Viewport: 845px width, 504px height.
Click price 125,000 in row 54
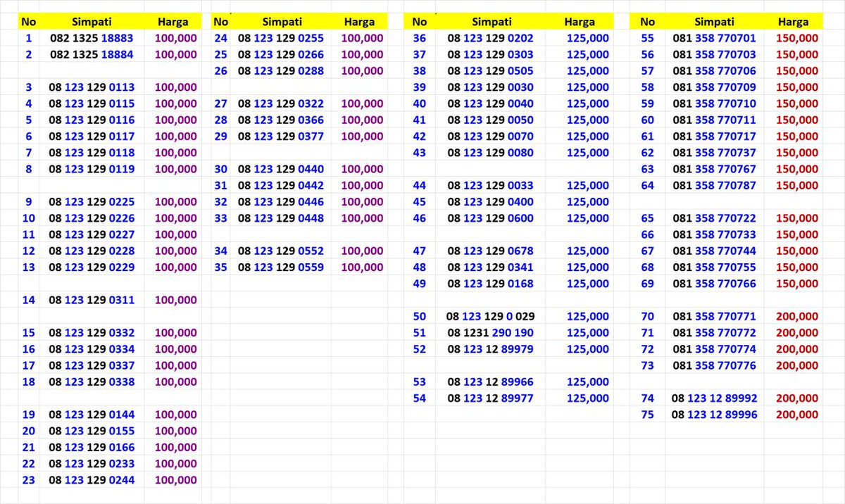click(587, 398)
